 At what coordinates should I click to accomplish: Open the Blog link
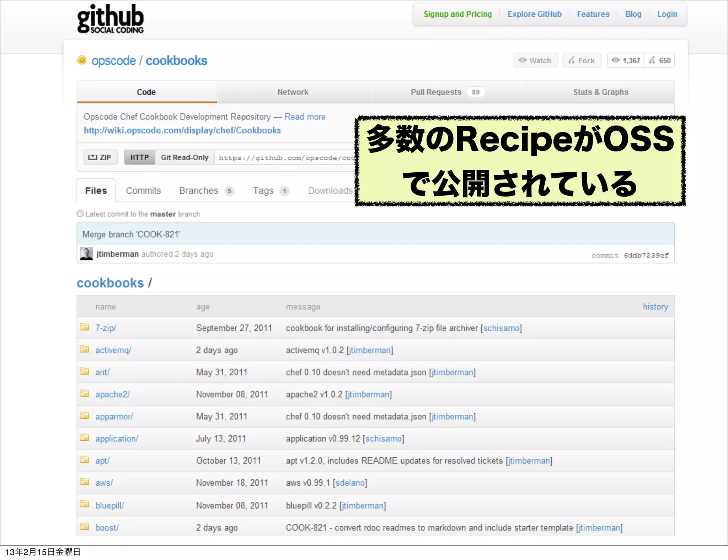click(x=633, y=14)
